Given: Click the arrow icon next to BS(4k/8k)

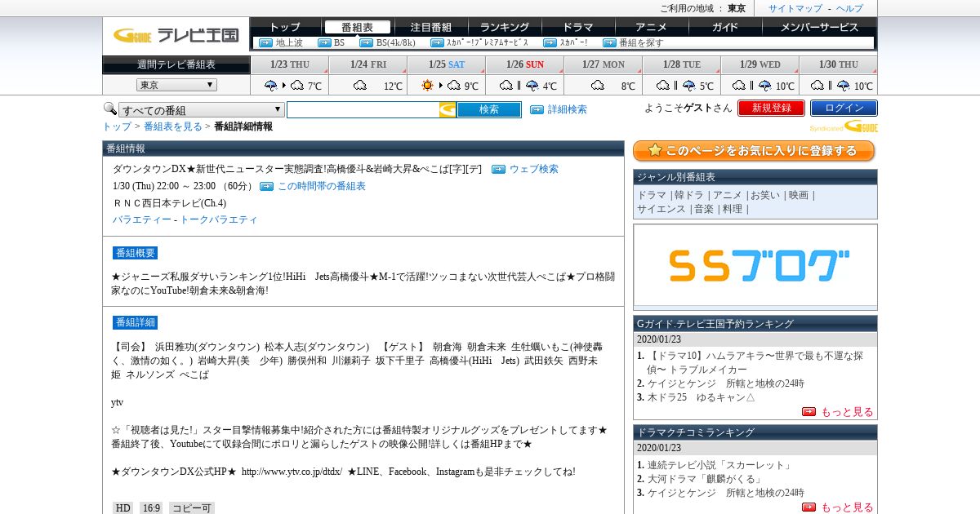Looking at the screenshot, I should tap(366, 42).
